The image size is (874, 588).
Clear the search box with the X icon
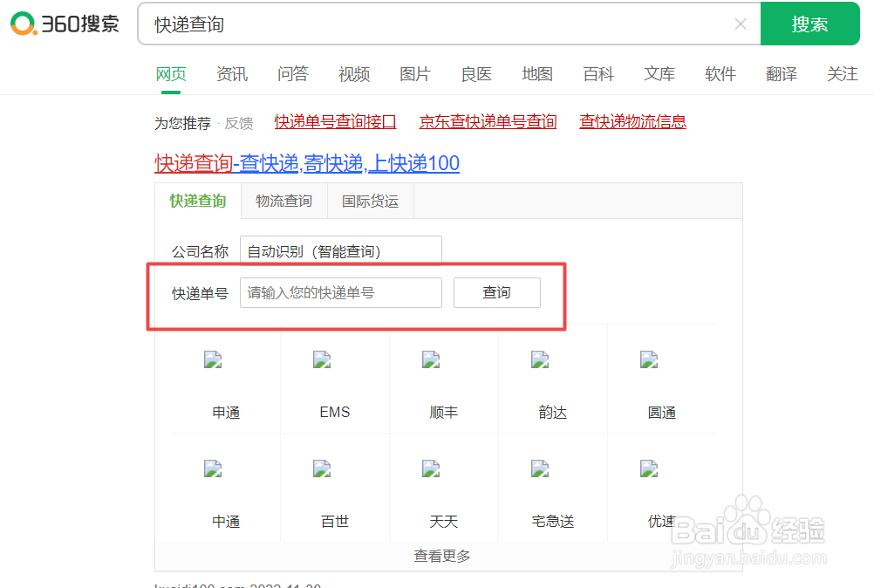tap(741, 24)
